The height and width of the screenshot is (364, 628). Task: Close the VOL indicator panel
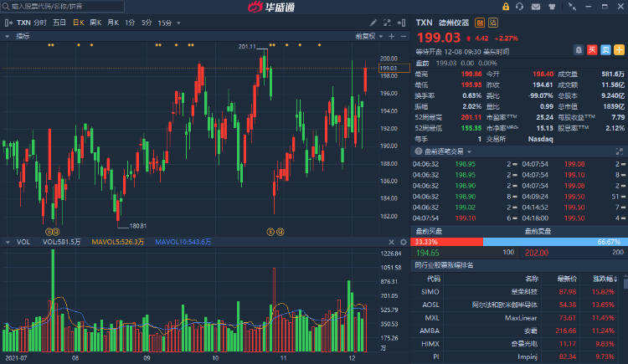coord(391,242)
